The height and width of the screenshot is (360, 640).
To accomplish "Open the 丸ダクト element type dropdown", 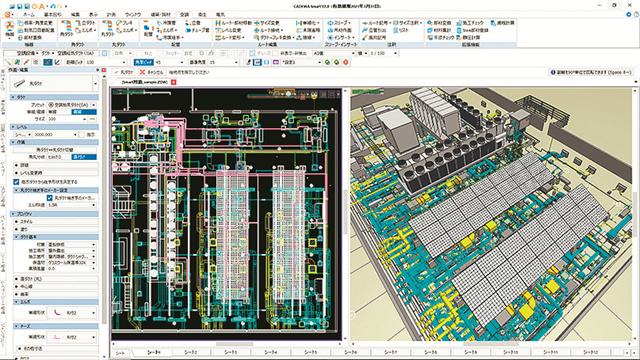I will click(x=96, y=84).
